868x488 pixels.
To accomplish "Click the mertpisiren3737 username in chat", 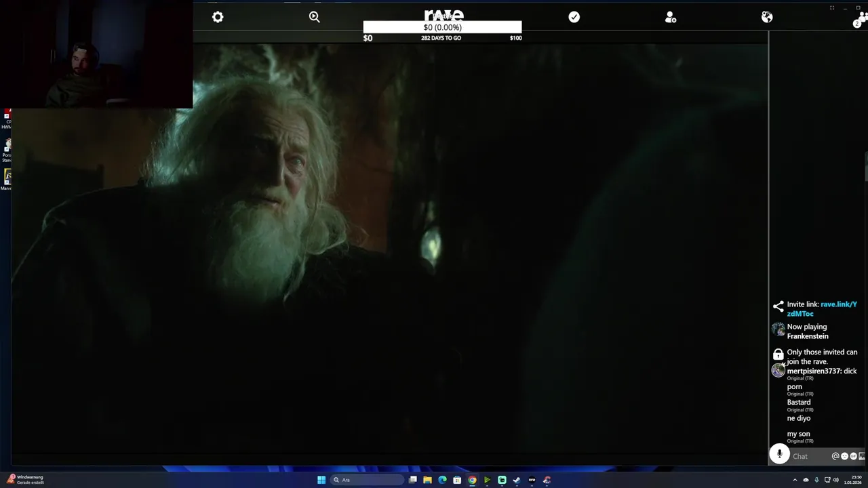I will (x=814, y=371).
